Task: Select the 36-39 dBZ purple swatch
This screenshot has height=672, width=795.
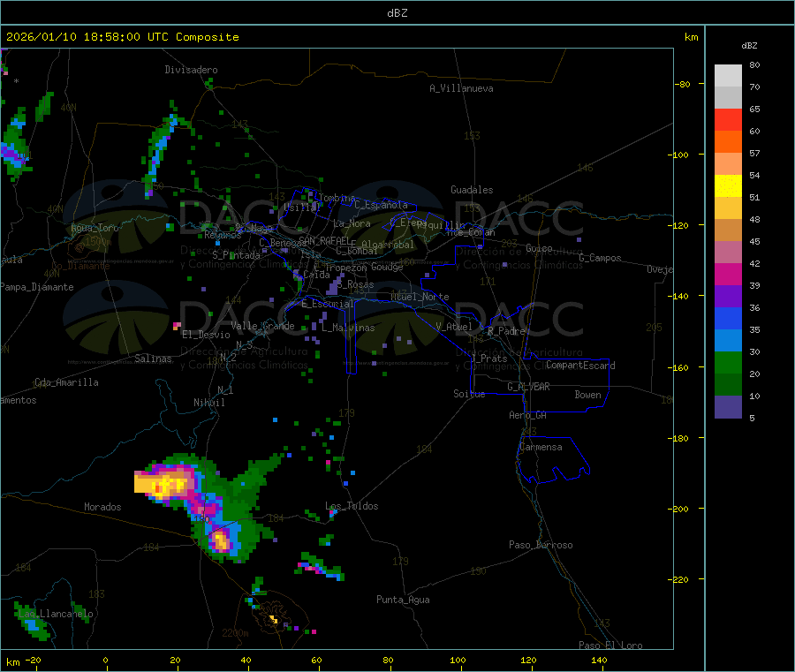Action: [728, 296]
